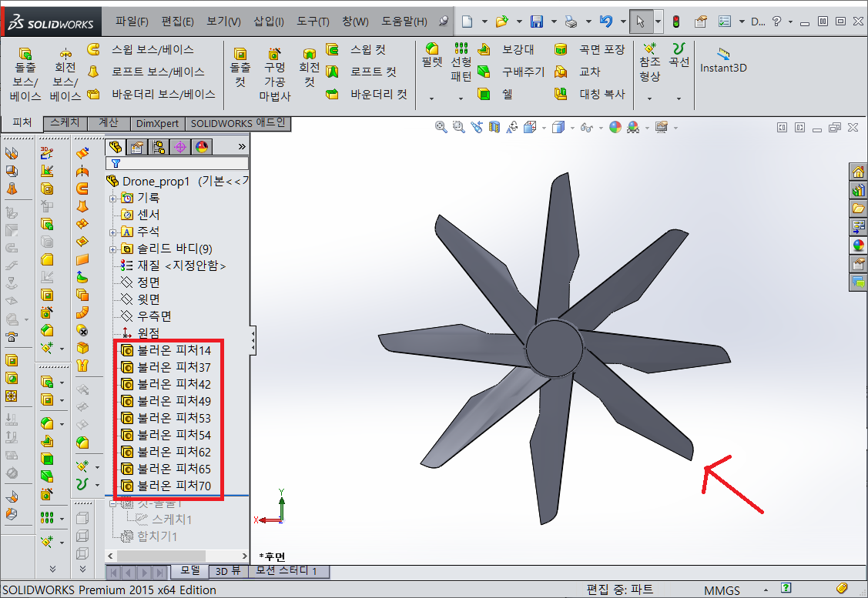Select the 회전 보스/베이스 revolve tool
The width and height of the screenshot is (868, 598).
click(x=65, y=74)
